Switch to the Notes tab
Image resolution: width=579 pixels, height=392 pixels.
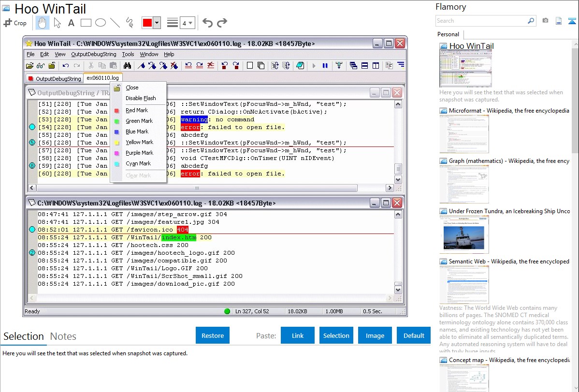[63, 336]
